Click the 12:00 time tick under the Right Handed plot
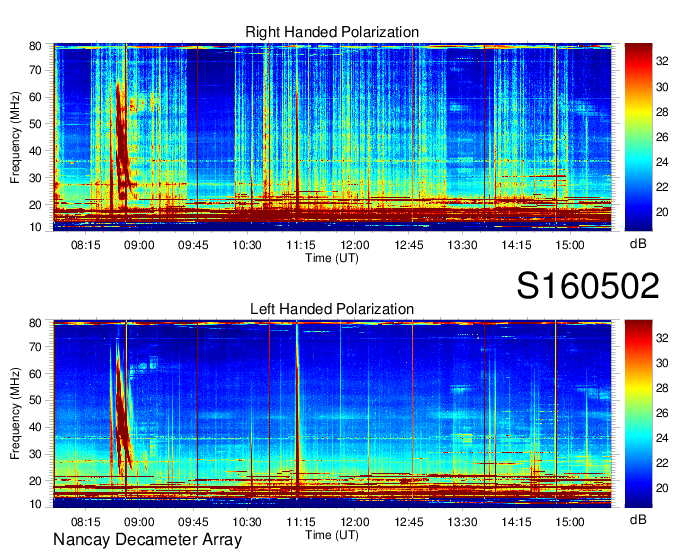Image resolution: width=680 pixels, height=552 pixels. pyautogui.click(x=355, y=245)
